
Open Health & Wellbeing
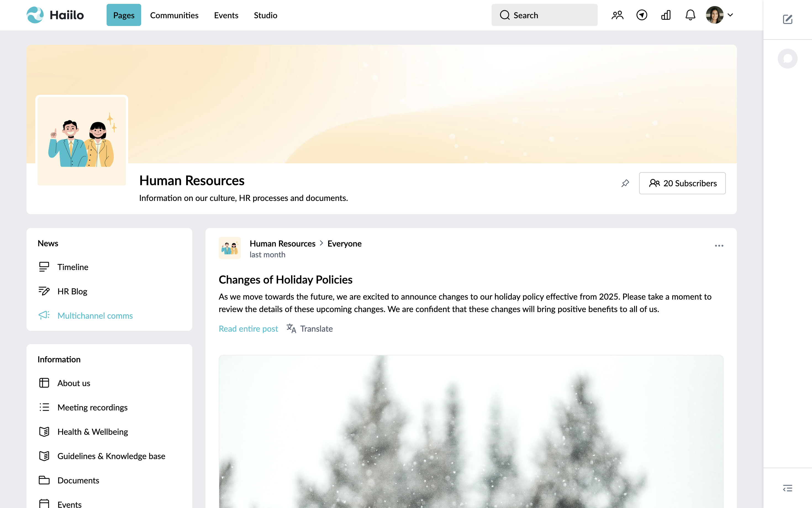click(x=92, y=432)
